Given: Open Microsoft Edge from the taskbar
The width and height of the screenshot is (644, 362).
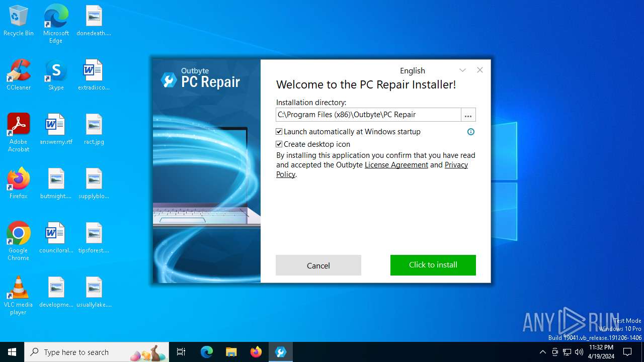Looking at the screenshot, I should coord(207,352).
